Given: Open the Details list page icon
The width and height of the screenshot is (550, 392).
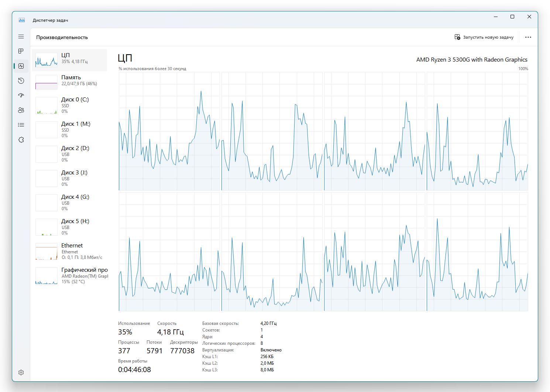Looking at the screenshot, I should pos(21,125).
